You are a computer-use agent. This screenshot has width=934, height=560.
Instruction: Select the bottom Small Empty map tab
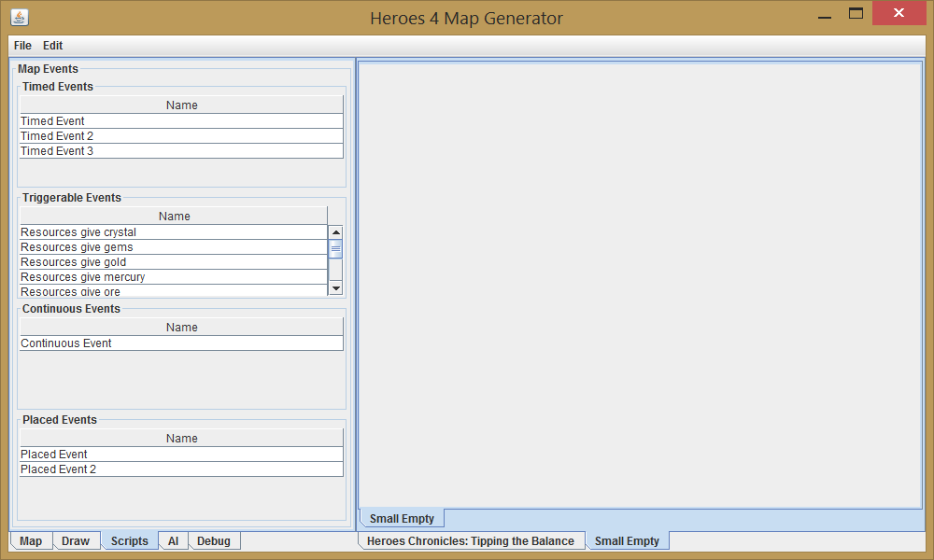point(628,540)
